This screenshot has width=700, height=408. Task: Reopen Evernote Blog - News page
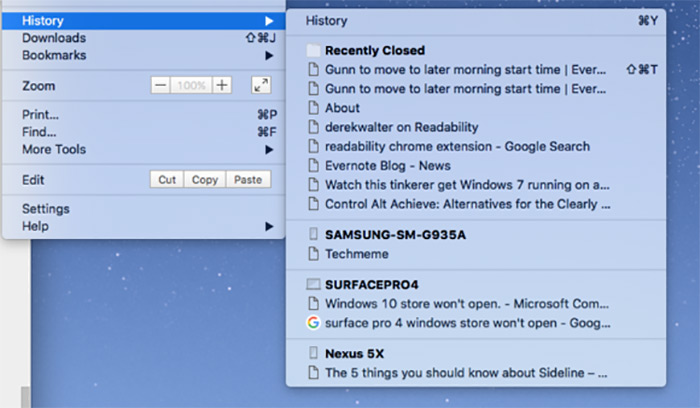(x=476, y=166)
